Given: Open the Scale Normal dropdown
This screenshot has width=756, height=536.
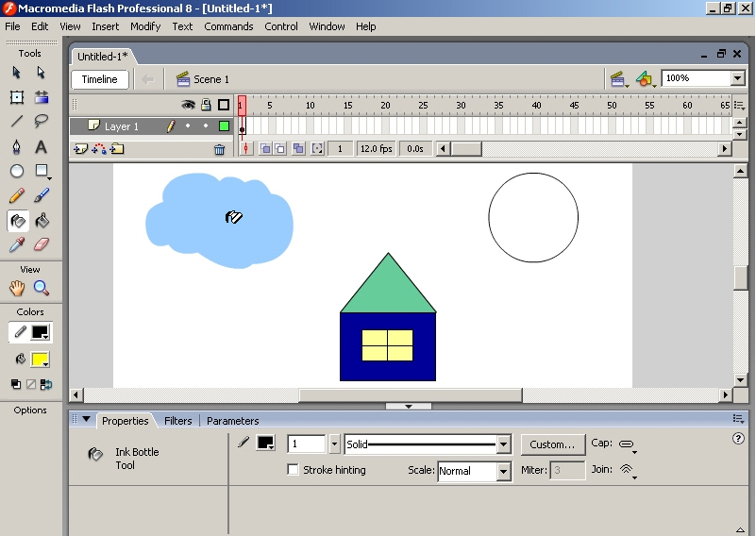Looking at the screenshot, I should pos(503,471).
